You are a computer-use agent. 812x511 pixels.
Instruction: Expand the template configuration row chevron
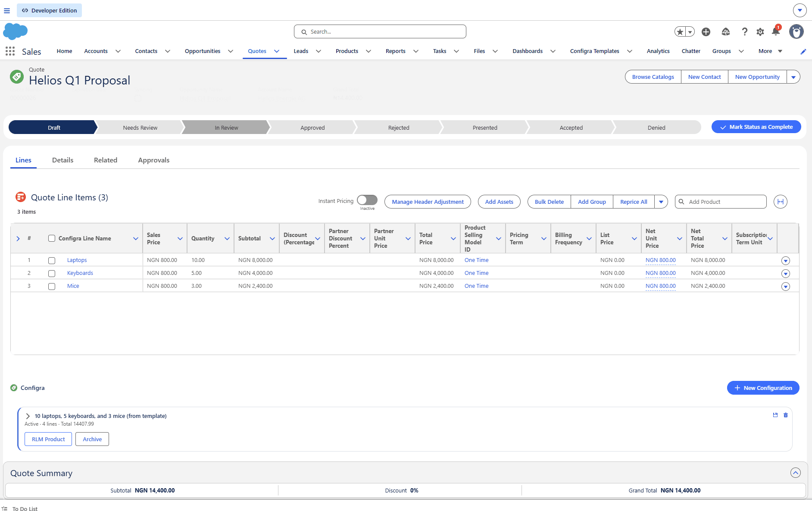[28, 416]
